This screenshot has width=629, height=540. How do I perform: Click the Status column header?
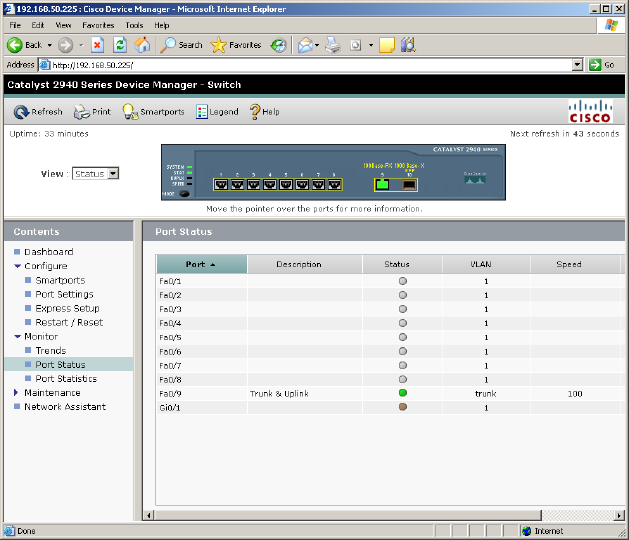402,264
